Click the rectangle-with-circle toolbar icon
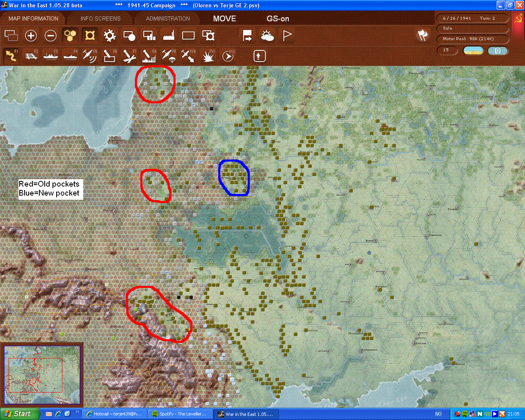The image size is (525, 420). [129, 36]
